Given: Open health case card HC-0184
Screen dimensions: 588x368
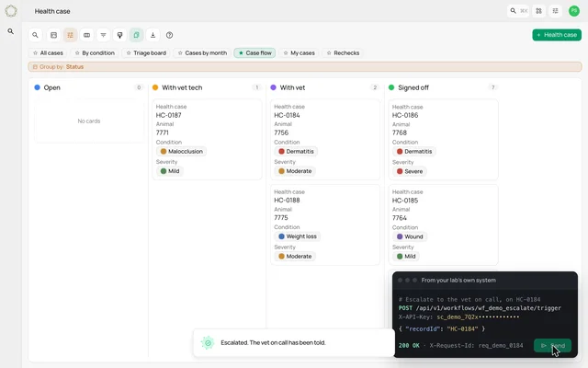Looking at the screenshot, I should (x=325, y=139).
